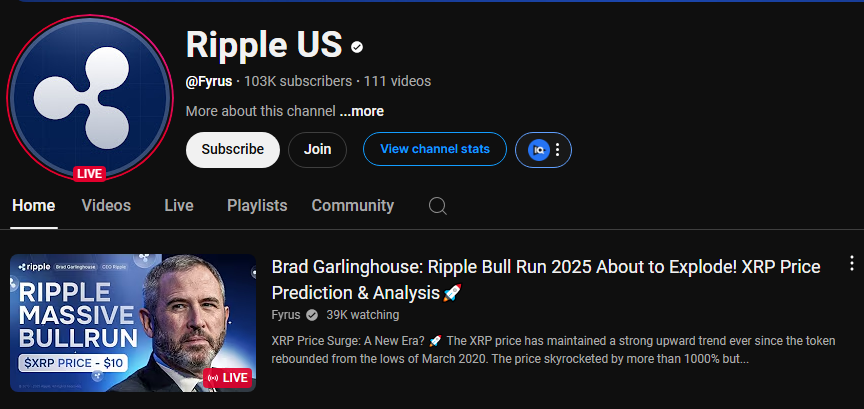The width and height of the screenshot is (864, 409).
Task: Click the Ripple US channel avatar
Action: pos(89,98)
